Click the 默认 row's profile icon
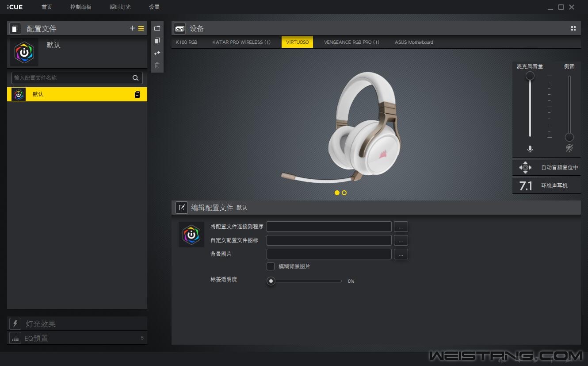 (x=19, y=94)
